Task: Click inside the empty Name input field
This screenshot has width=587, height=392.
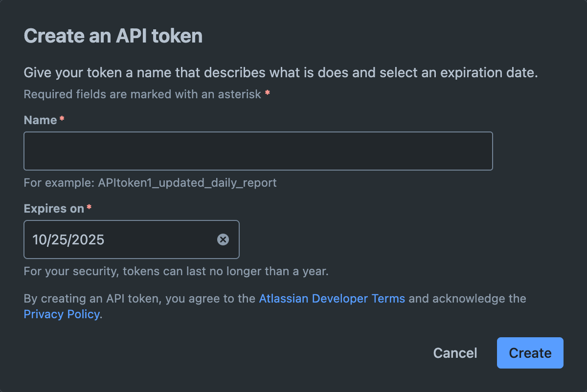Action: pos(258,151)
